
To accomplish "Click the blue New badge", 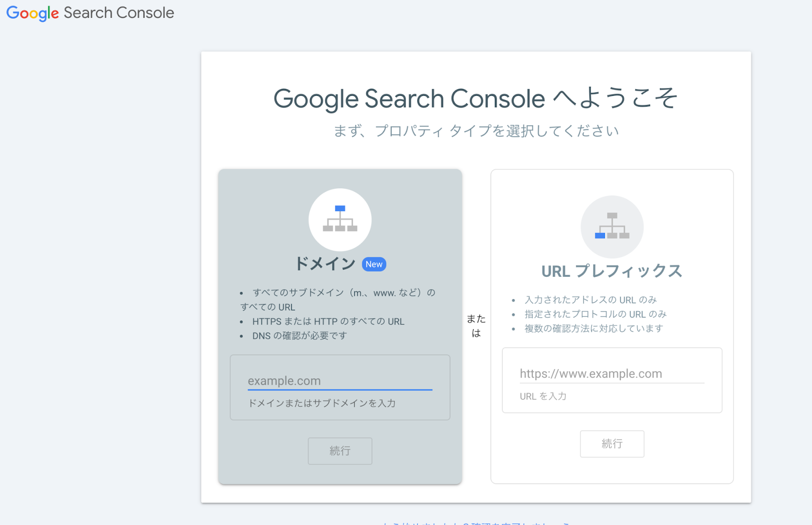I will click(374, 264).
